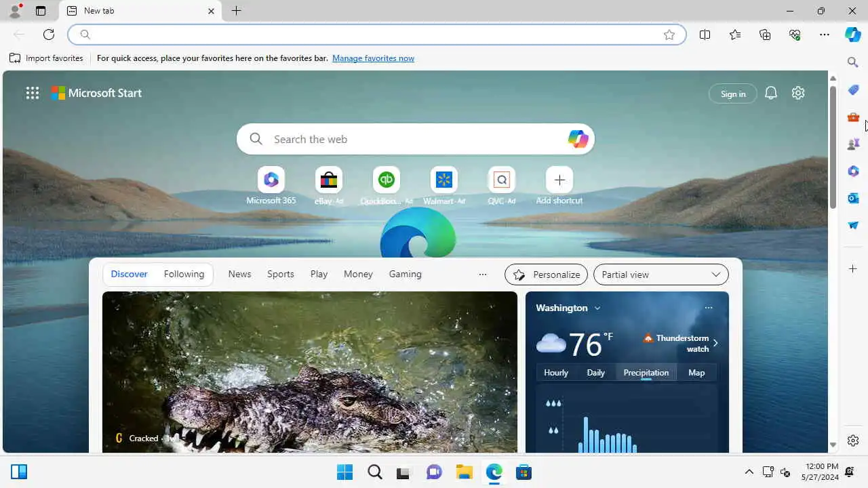Switch to the Following tab
Viewport: 868px width, 488px height.
tap(184, 274)
